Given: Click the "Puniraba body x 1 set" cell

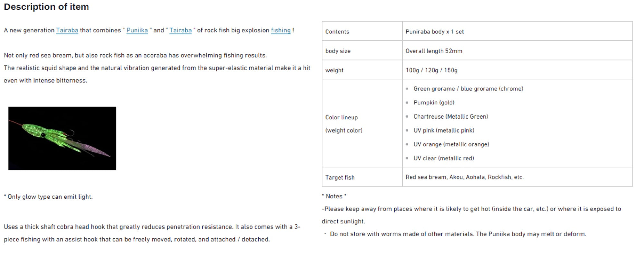Looking at the screenshot, I should click(x=434, y=32).
